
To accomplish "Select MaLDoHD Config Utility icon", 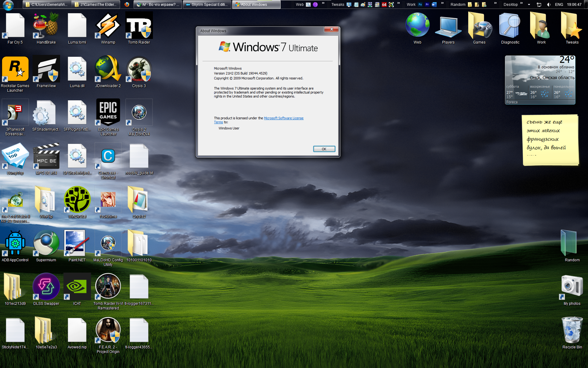I will point(108,248).
